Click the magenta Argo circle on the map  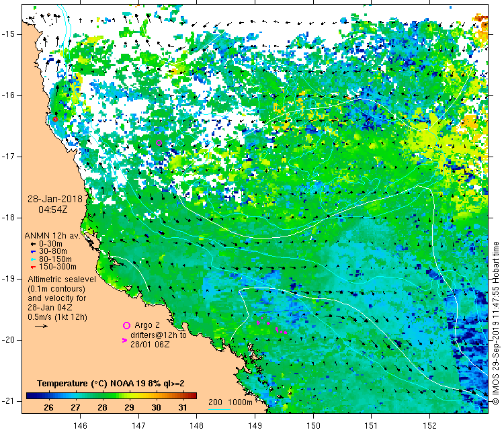159,143
